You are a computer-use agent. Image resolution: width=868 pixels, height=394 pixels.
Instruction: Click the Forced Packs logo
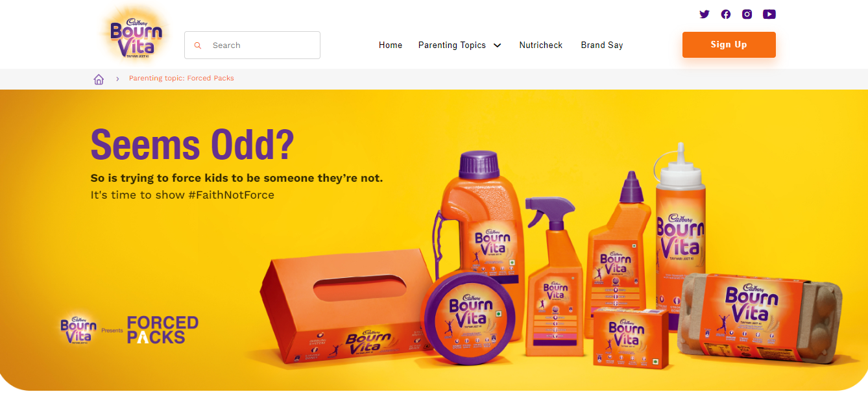coord(162,330)
